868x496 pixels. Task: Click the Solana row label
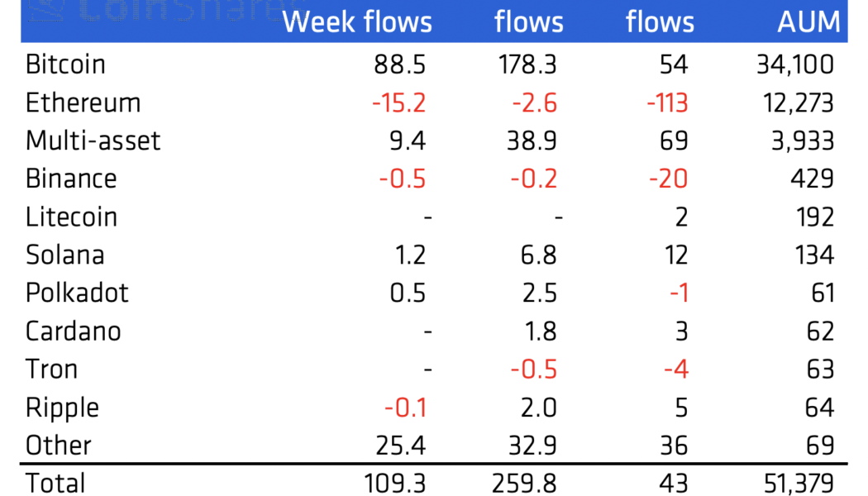click(64, 255)
